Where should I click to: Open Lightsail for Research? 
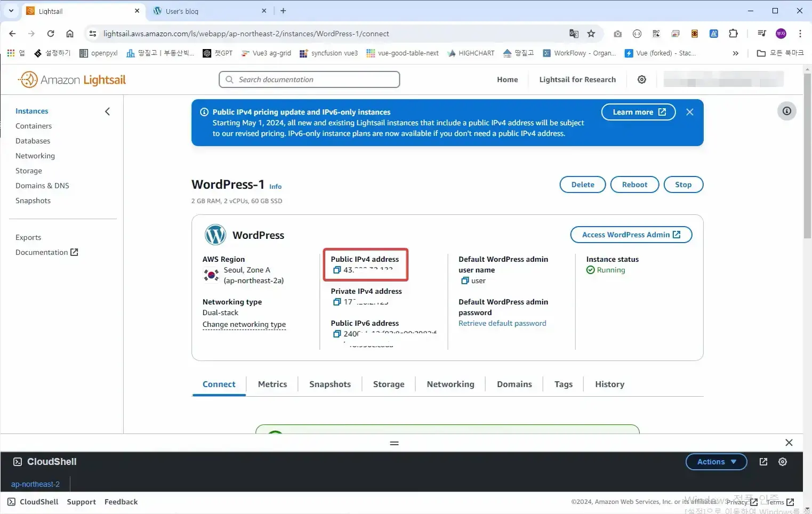(x=577, y=79)
